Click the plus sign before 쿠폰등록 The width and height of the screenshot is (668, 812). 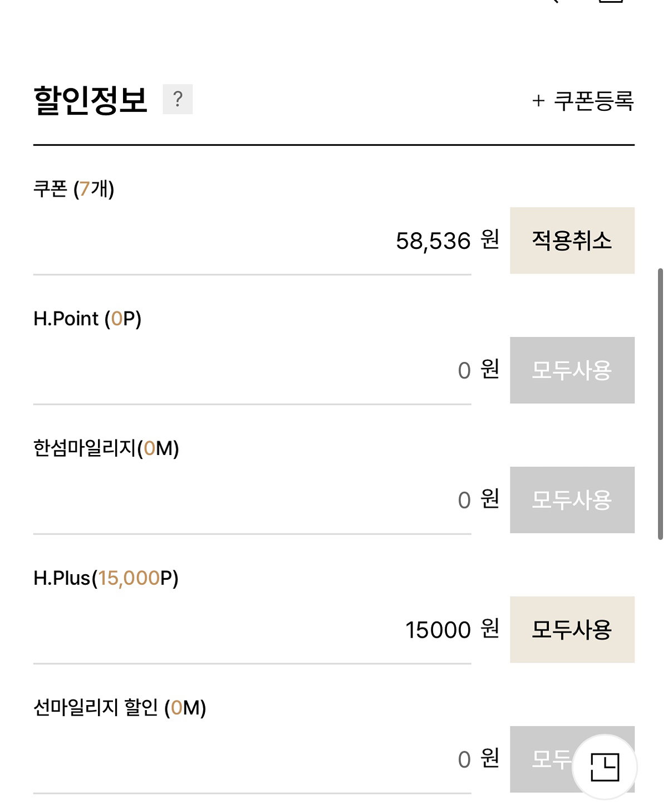click(x=538, y=101)
